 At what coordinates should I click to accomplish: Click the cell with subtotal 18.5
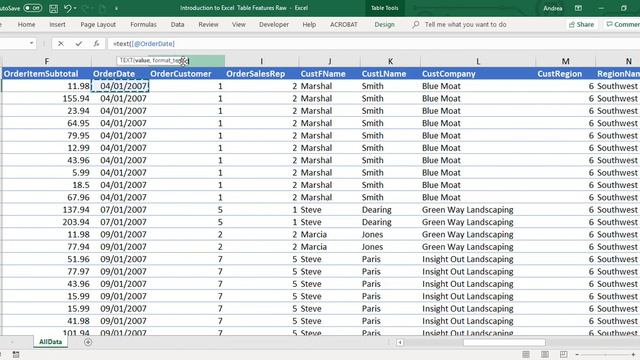(47, 185)
